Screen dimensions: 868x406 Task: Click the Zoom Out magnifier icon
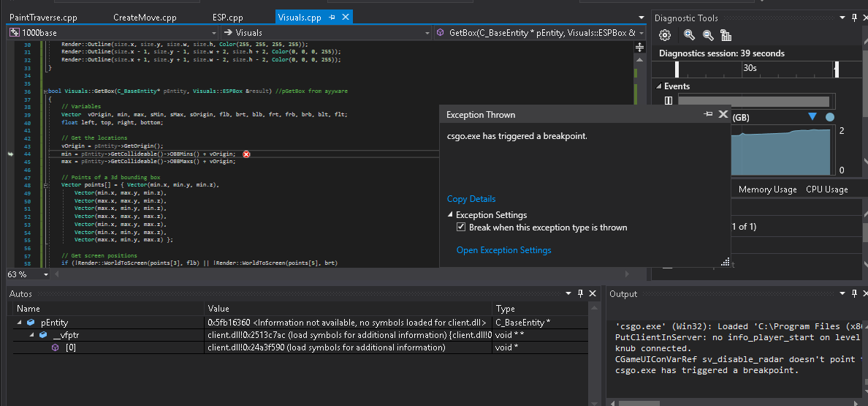pyautogui.click(x=707, y=35)
